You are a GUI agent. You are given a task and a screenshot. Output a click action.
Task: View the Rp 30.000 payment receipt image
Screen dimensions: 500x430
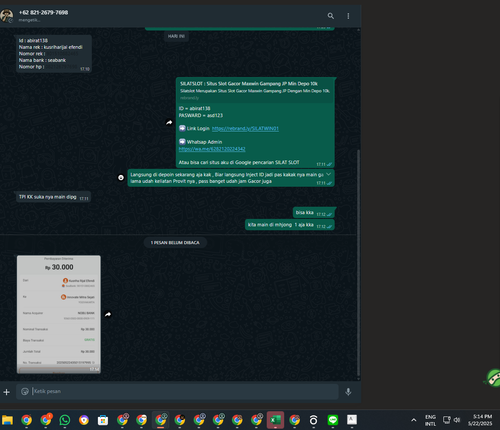[x=59, y=314]
